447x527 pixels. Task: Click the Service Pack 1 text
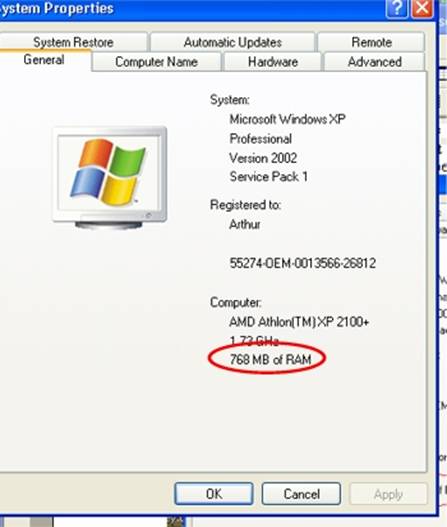269,177
